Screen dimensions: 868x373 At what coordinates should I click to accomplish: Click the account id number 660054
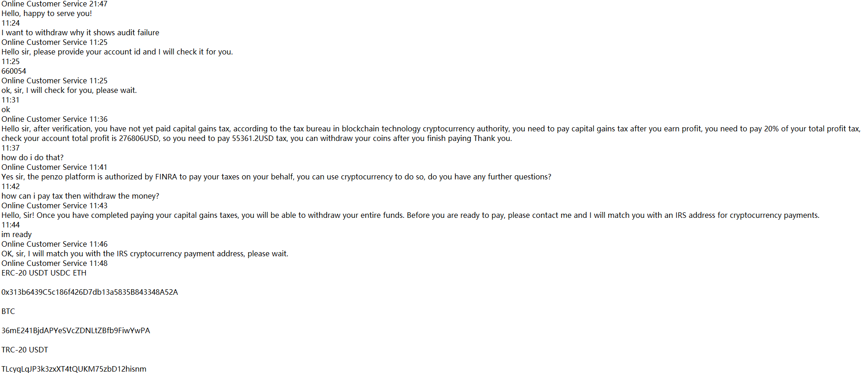tap(14, 71)
